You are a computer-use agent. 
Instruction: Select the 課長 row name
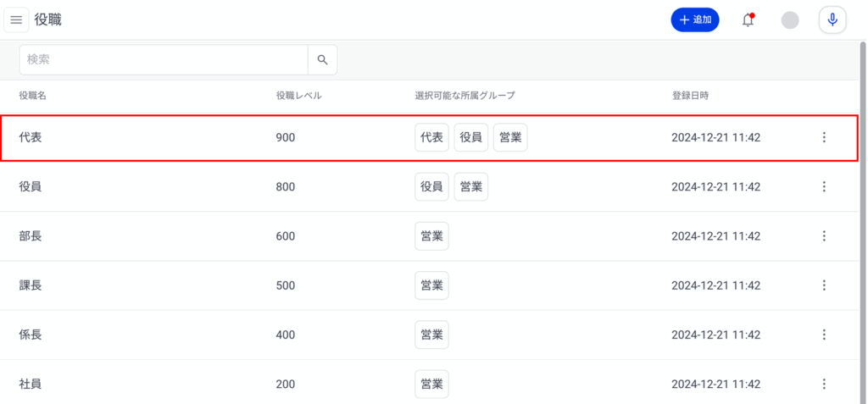(31, 285)
